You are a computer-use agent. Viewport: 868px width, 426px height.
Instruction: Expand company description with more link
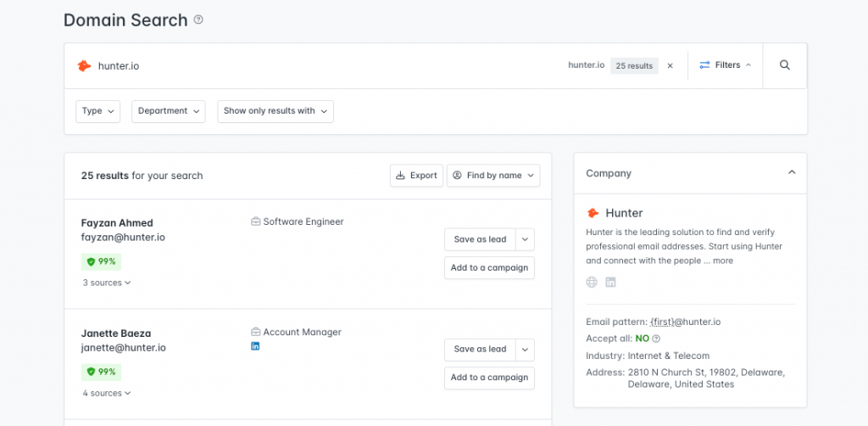click(723, 261)
